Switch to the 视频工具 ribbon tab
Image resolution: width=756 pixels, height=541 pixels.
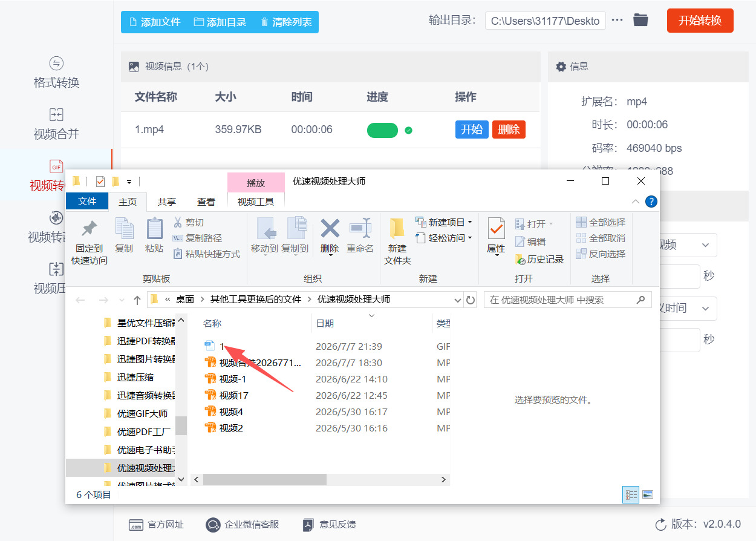coord(256,202)
